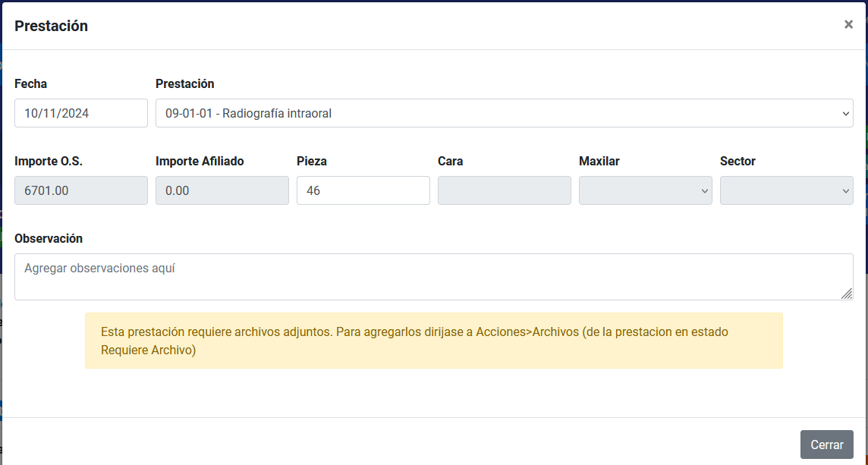The image size is (868, 465).
Task: Click the resize handle of the Observación textarea
Action: coord(847,294)
